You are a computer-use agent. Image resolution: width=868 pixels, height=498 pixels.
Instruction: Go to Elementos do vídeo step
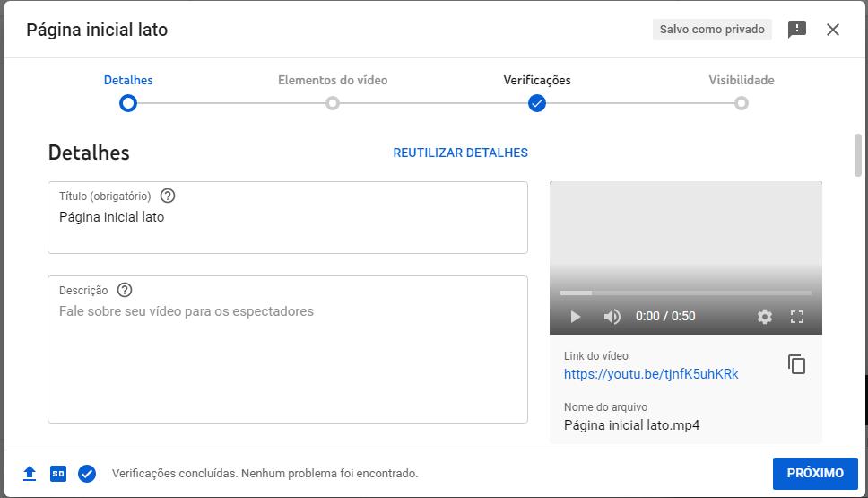point(333,81)
